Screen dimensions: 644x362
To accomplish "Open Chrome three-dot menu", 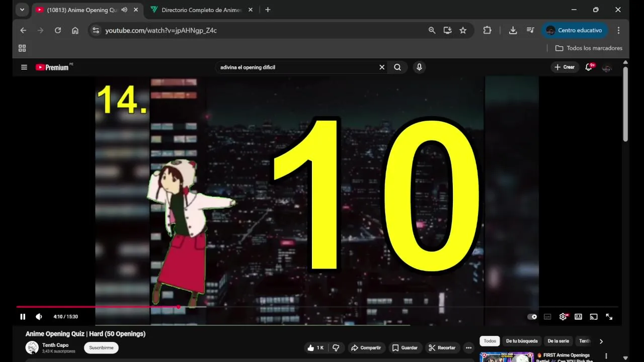I will point(618,30).
